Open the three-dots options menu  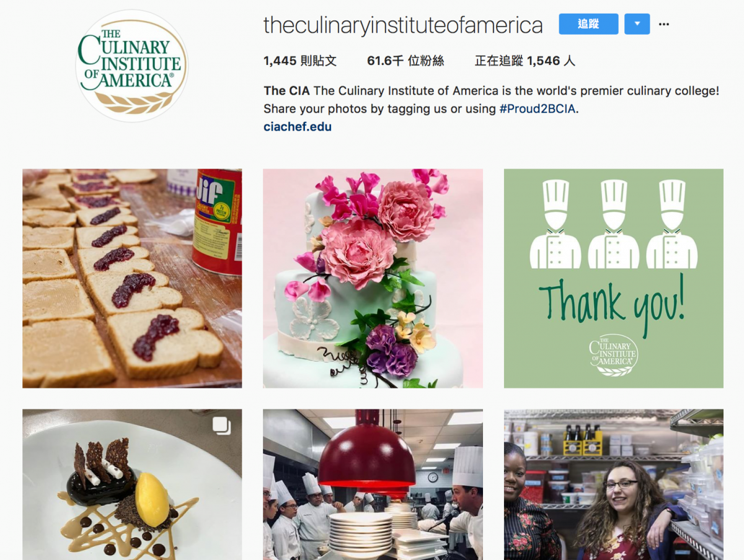click(664, 24)
